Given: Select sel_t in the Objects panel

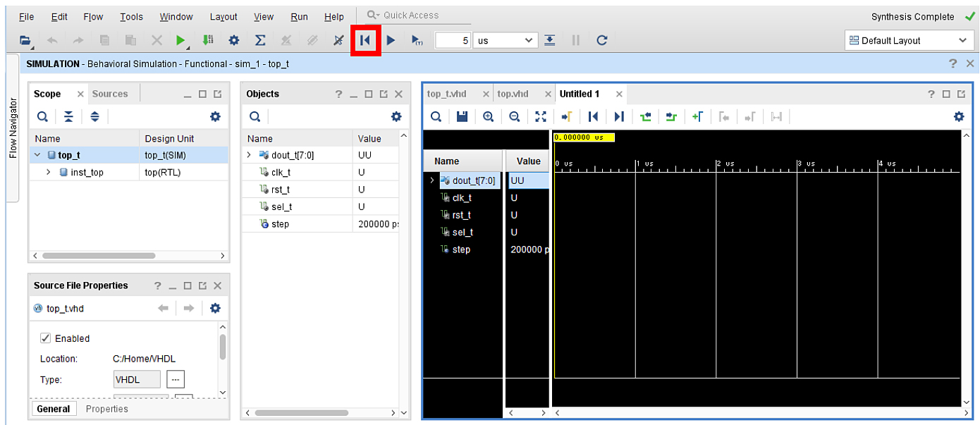Looking at the screenshot, I should (x=281, y=207).
